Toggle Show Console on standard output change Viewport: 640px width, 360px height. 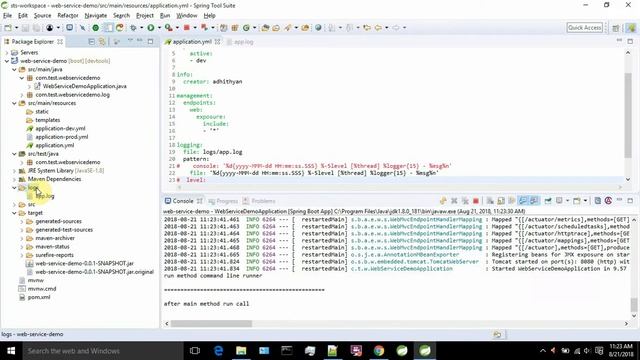coord(522,201)
